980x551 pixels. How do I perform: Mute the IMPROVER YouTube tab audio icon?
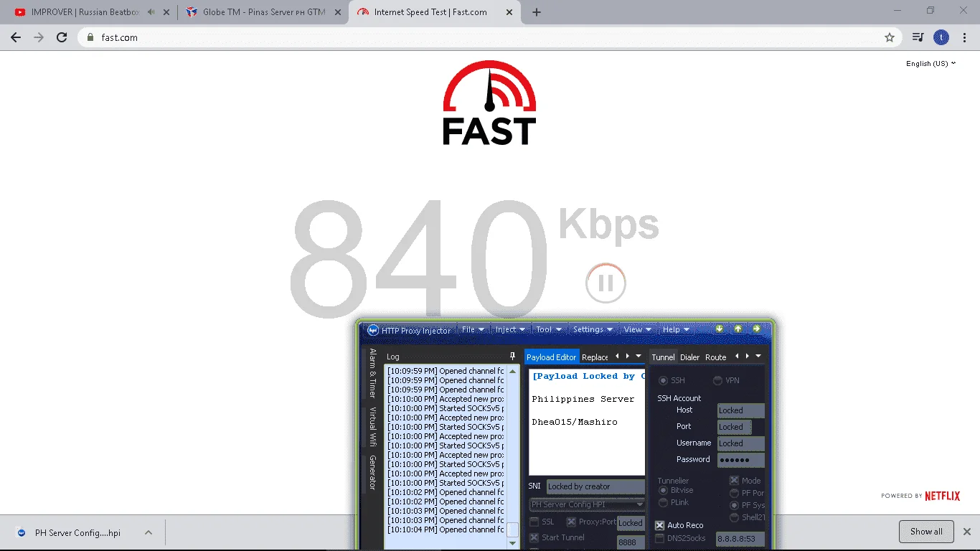coord(151,12)
